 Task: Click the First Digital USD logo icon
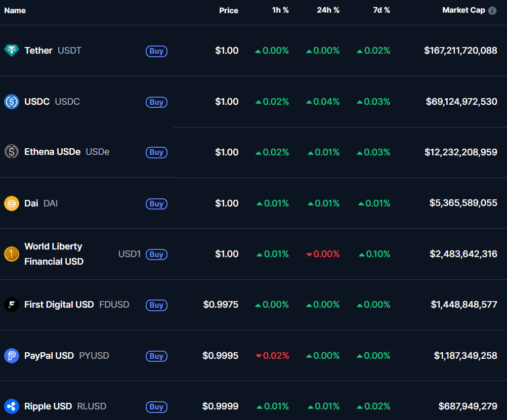tap(12, 305)
